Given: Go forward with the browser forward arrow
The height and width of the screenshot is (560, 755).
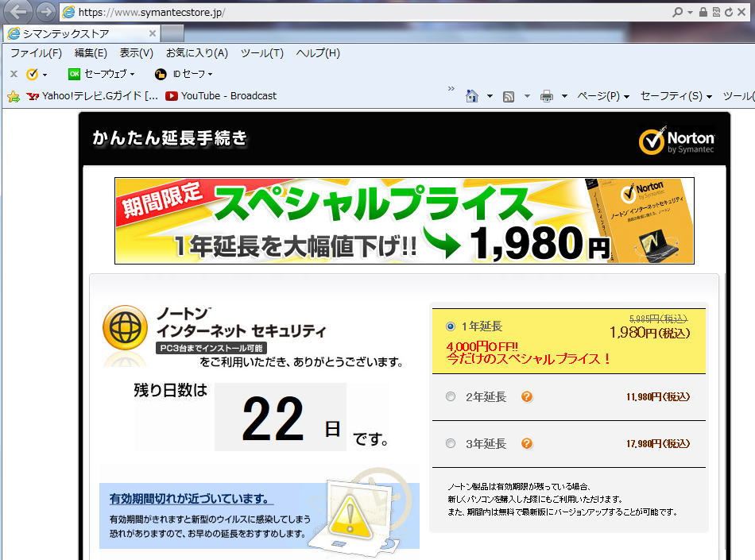Looking at the screenshot, I should [46, 12].
